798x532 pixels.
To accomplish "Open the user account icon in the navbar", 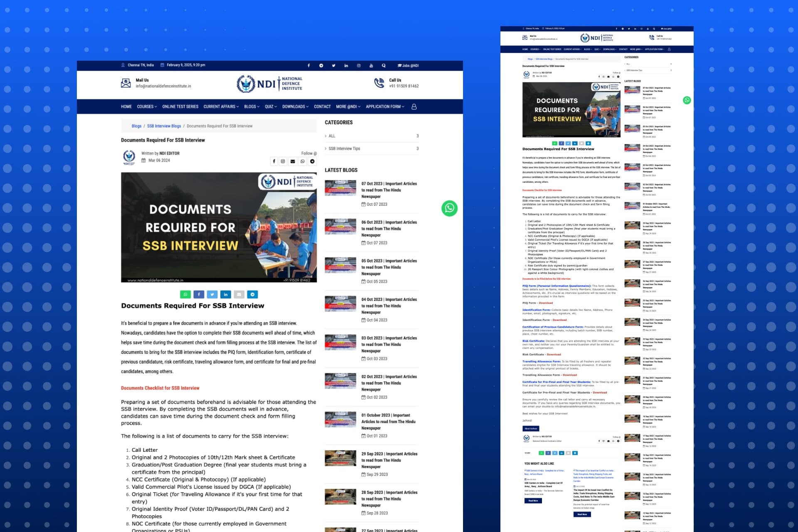I will [x=414, y=106].
